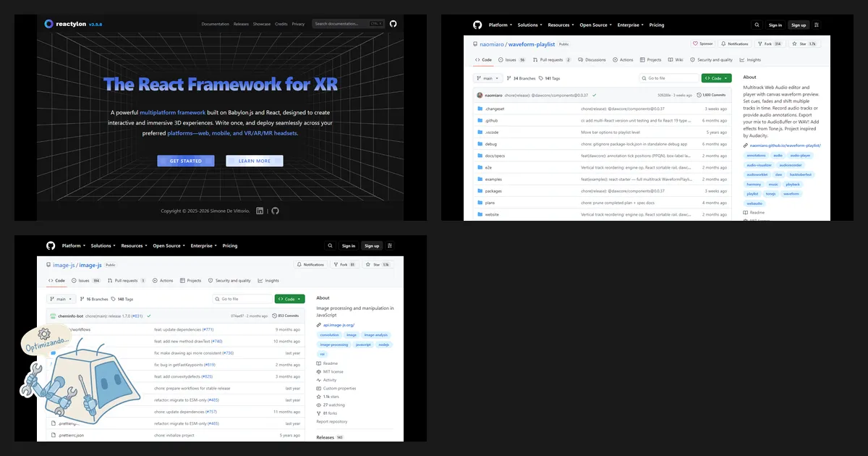The width and height of the screenshot is (868, 456).
Task: Focus the Search documentation field
Action: pyautogui.click(x=349, y=24)
